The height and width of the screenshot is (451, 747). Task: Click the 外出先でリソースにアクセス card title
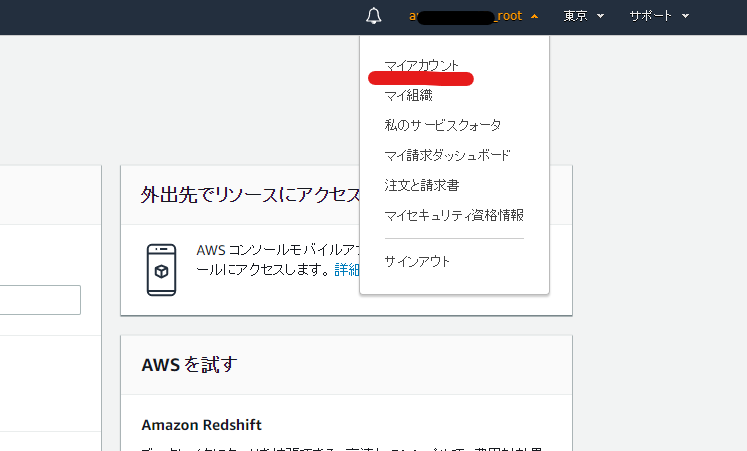[251, 195]
